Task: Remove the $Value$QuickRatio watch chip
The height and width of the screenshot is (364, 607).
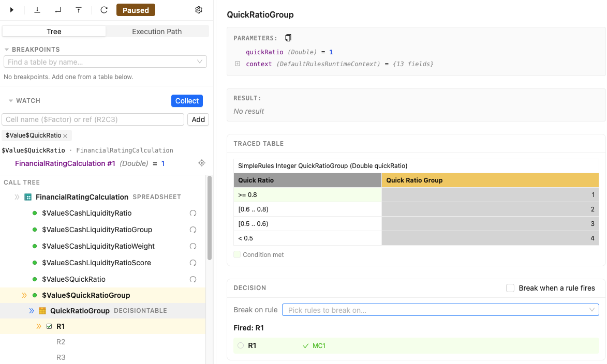Action: 65,136
